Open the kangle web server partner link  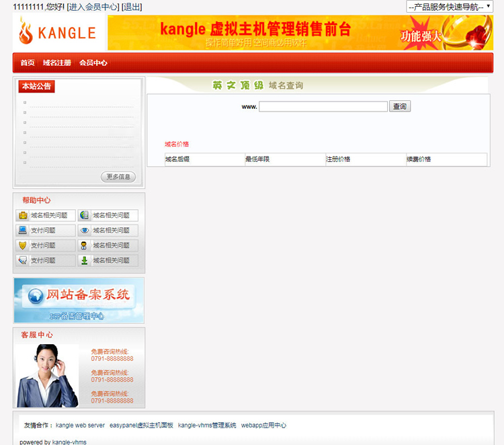tap(80, 426)
